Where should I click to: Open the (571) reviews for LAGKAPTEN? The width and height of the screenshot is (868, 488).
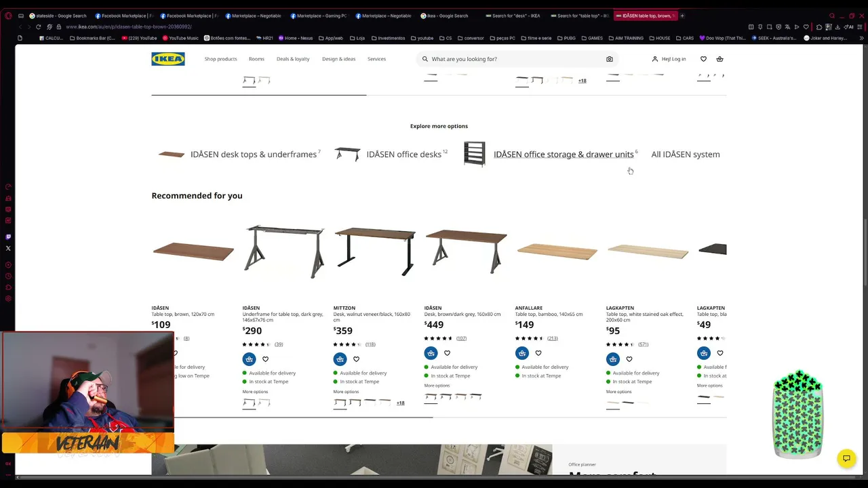tap(644, 344)
